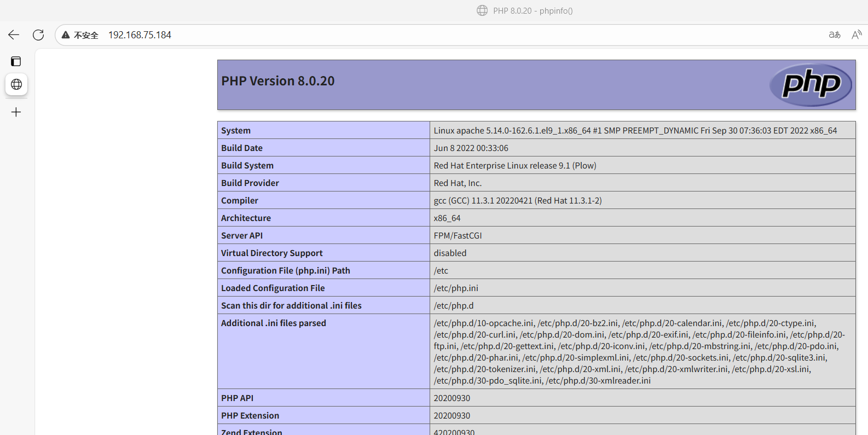Click the page title 'PHP 8.0.20 - phpinfo()'
This screenshot has height=435, width=868.
pyautogui.click(x=533, y=10)
